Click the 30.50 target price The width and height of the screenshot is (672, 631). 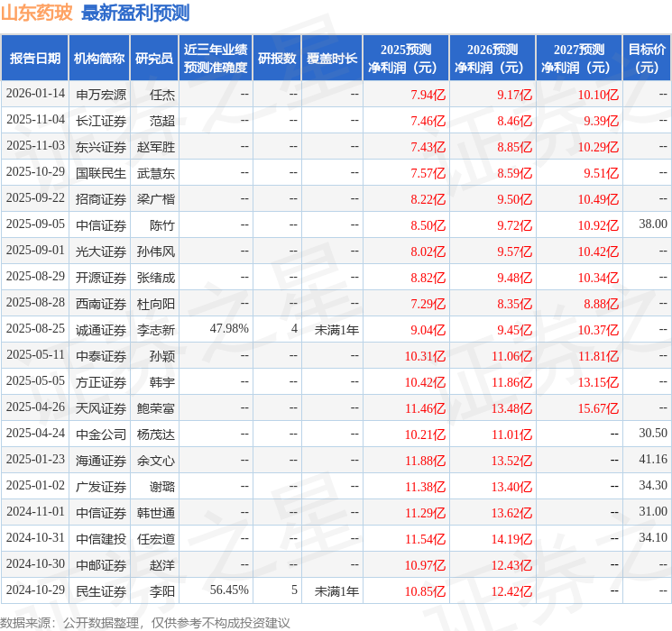point(653,433)
